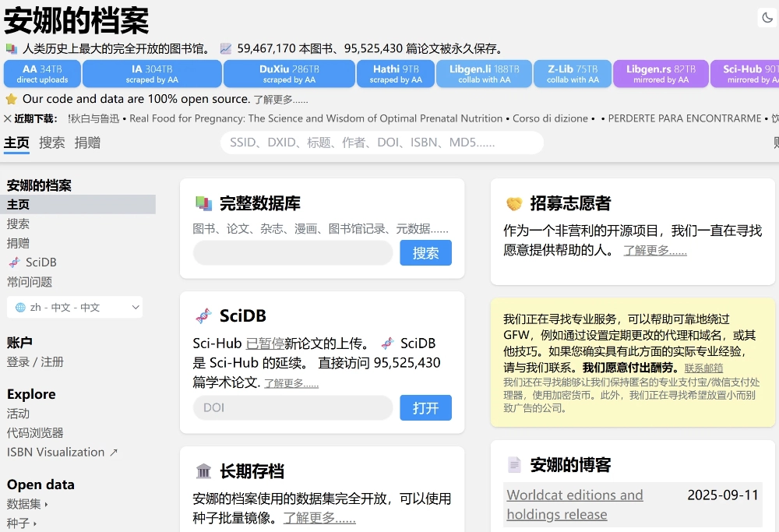Click the 打开 button next to DOI field
Screen dimensions: 779x532
click(x=425, y=408)
